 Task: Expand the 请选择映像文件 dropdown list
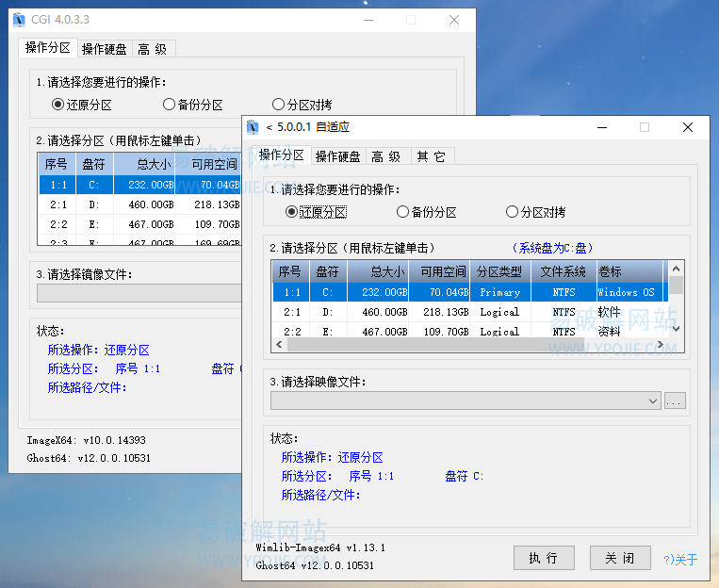click(x=654, y=400)
